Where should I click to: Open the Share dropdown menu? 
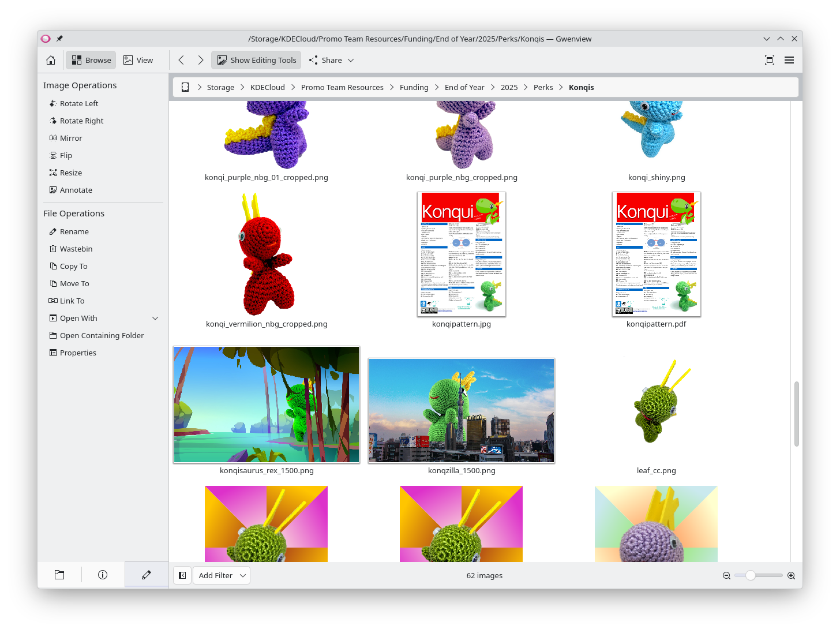(332, 60)
